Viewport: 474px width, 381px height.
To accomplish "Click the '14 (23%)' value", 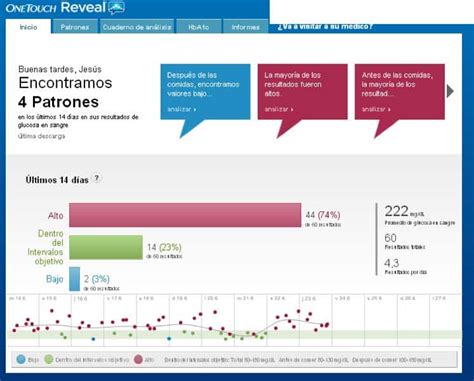I will [164, 247].
